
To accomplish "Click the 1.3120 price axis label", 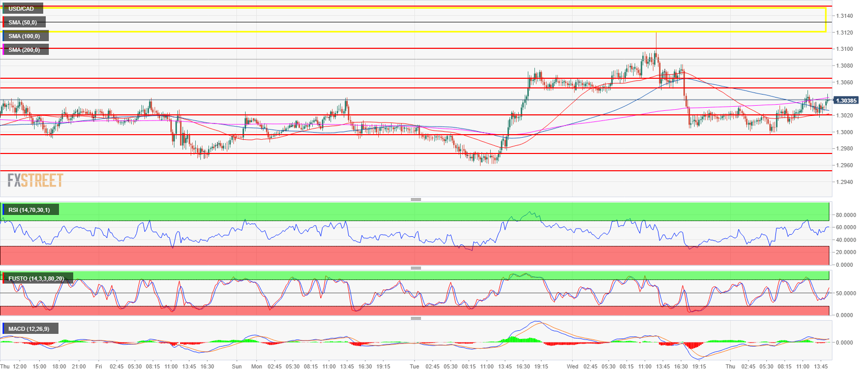I will pyautogui.click(x=845, y=33).
